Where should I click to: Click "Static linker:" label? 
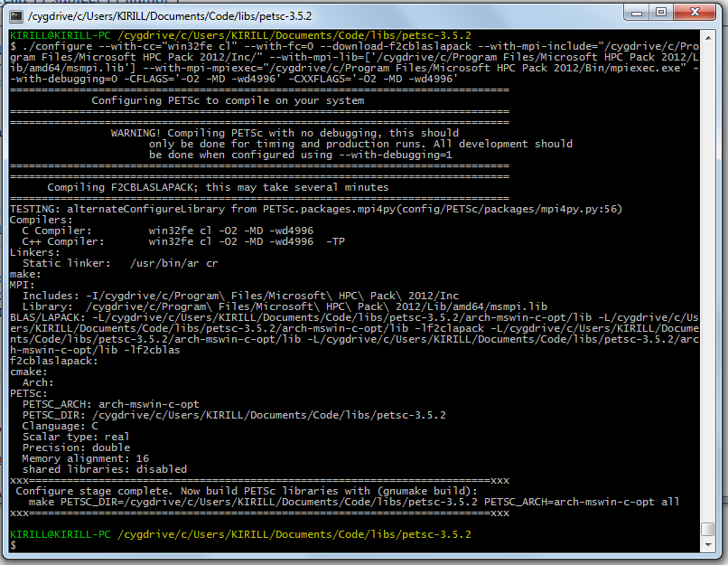(67, 263)
